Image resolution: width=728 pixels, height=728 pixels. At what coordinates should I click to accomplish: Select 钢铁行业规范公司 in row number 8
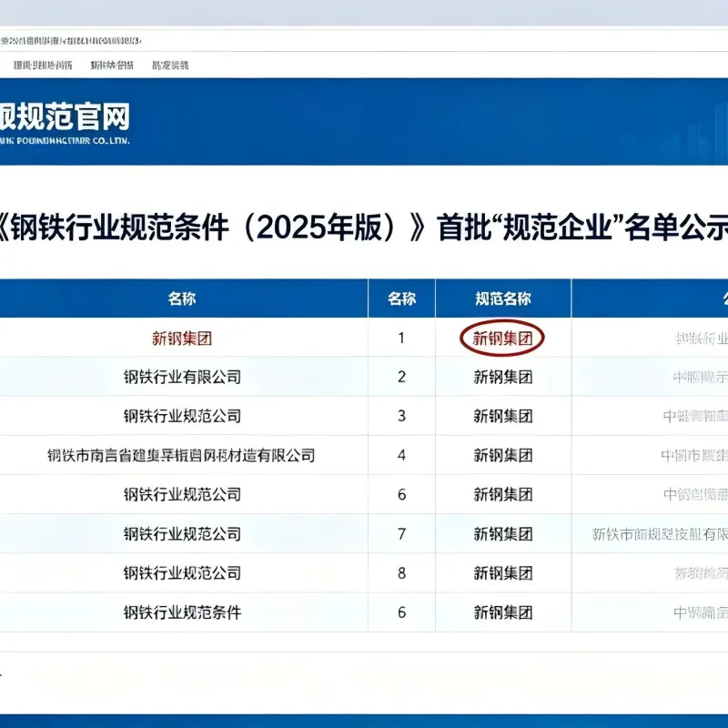tap(182, 573)
